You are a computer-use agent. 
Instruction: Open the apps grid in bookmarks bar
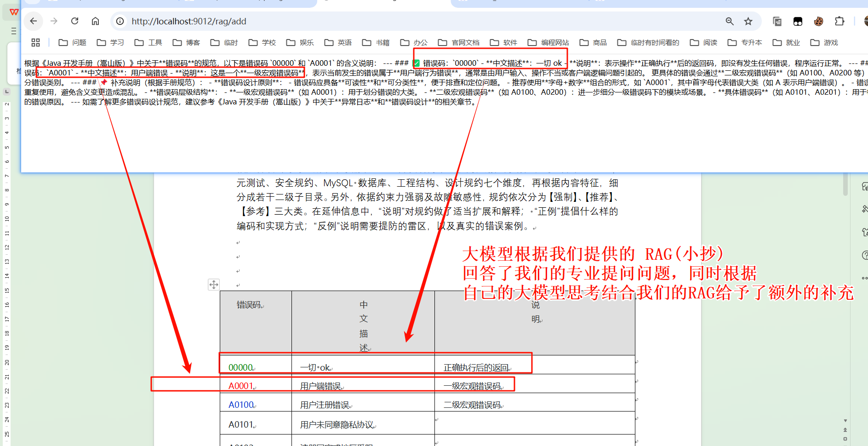point(35,43)
